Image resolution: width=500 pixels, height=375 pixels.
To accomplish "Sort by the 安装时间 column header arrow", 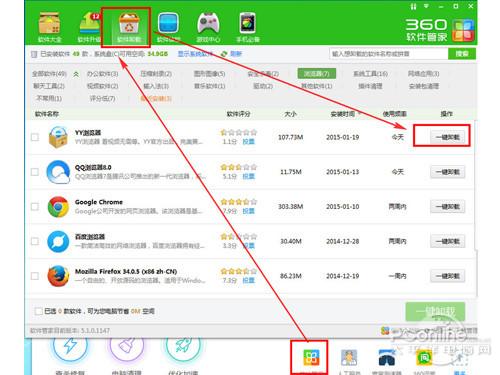I will [x=359, y=114].
